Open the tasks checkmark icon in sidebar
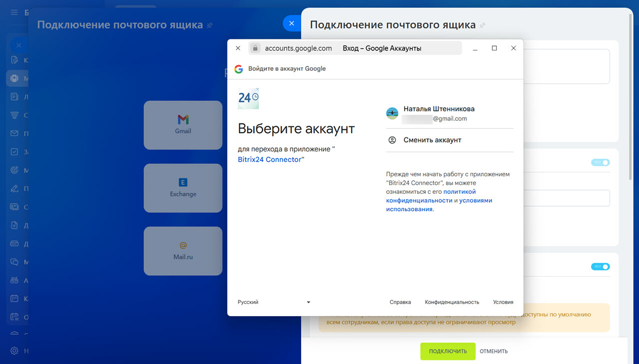Viewport: 639px width, 364px height. pos(14,152)
